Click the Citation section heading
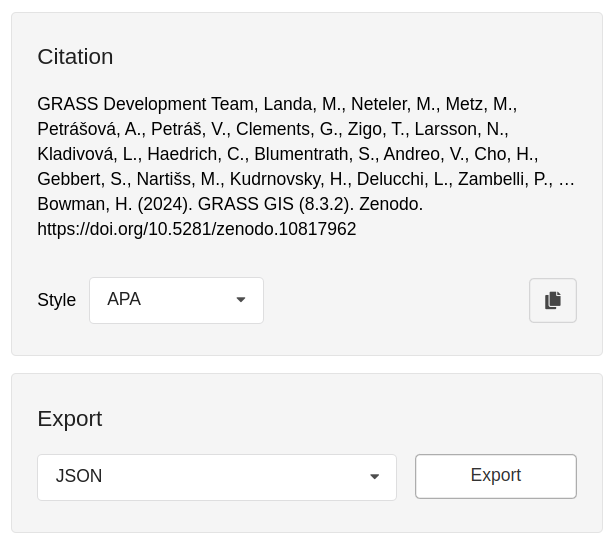 tap(75, 57)
